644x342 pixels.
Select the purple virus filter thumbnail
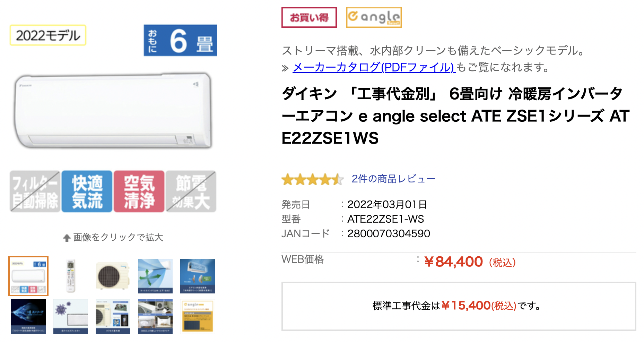[x=71, y=316]
